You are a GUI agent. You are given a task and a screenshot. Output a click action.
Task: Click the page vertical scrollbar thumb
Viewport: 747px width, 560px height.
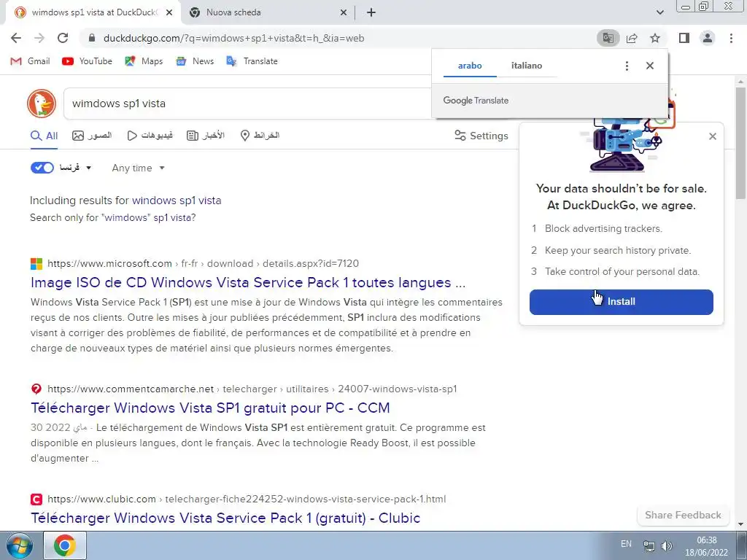(x=741, y=143)
